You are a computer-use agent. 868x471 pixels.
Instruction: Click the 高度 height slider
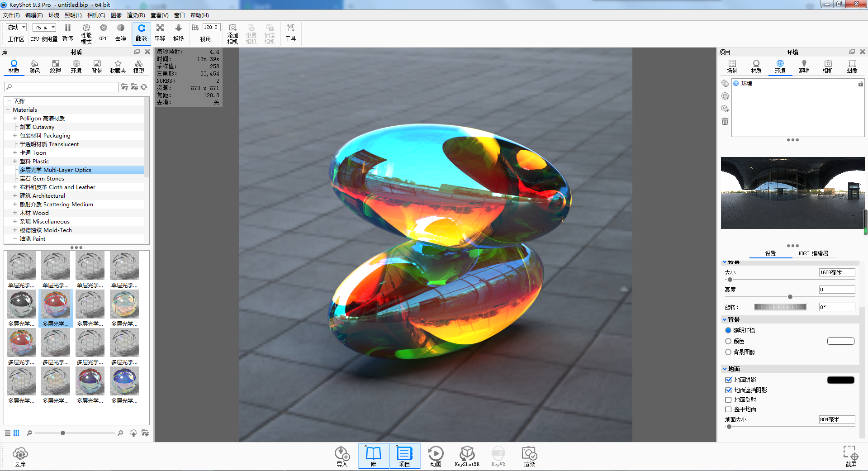(790, 297)
